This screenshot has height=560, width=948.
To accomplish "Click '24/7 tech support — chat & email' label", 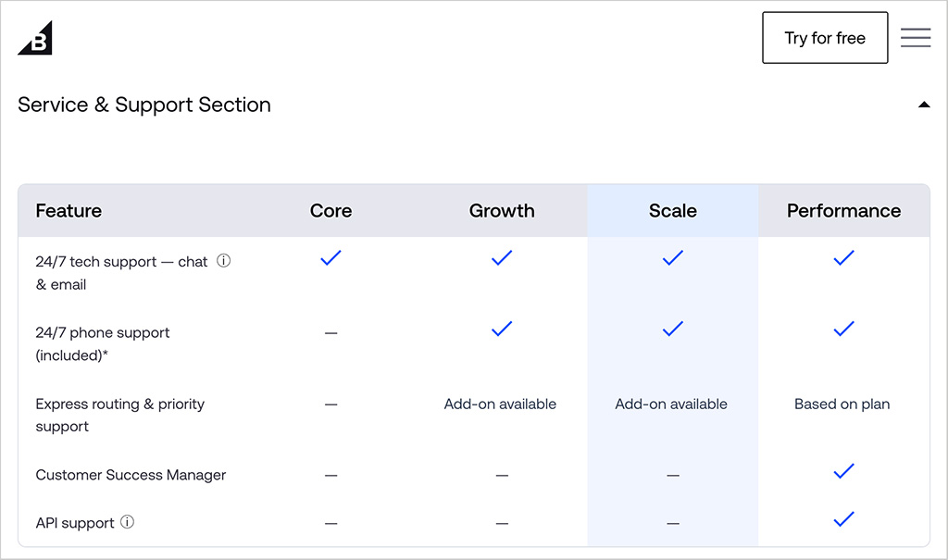I will click(x=121, y=273).
